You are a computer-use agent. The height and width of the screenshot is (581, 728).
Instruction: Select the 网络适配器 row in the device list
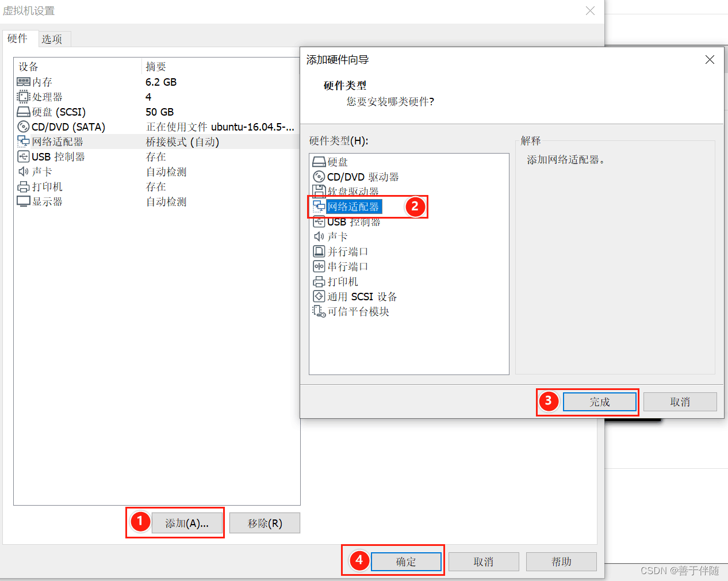coord(156,142)
